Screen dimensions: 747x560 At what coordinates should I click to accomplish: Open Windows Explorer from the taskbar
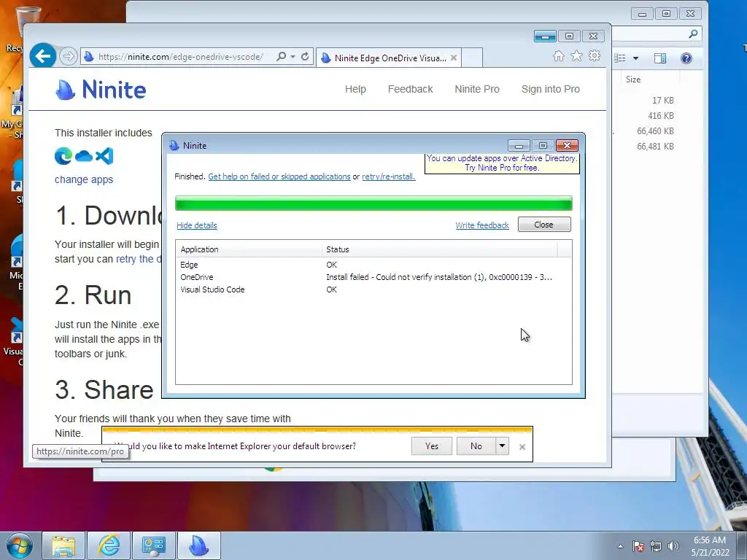coord(64,545)
